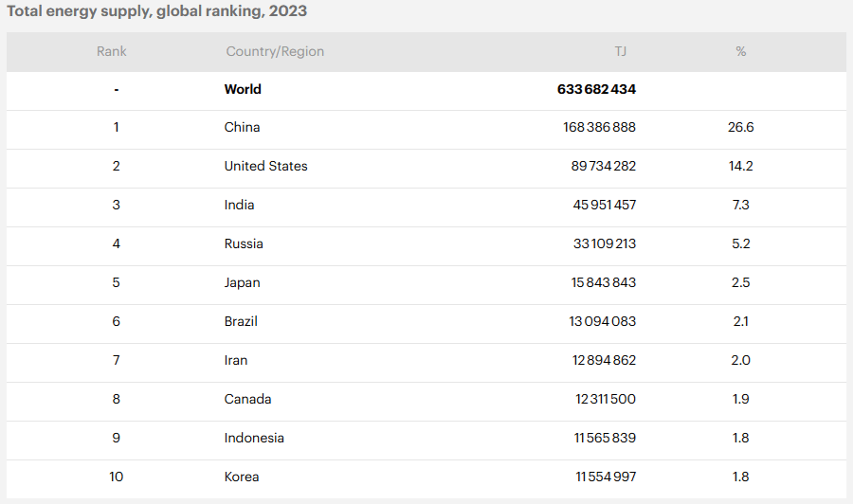Open the Canada entry
Viewport: 853px width, 504px height.
tap(247, 399)
